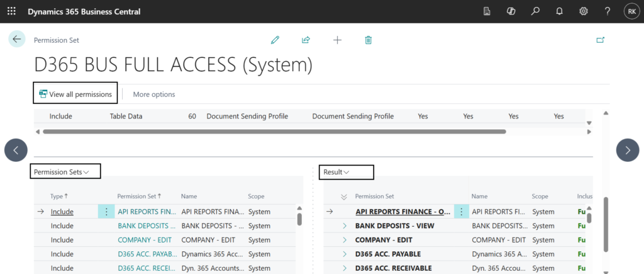Open the app launcher waffle menu
Screen dimensions: 644x274
pyautogui.click(x=12, y=11)
